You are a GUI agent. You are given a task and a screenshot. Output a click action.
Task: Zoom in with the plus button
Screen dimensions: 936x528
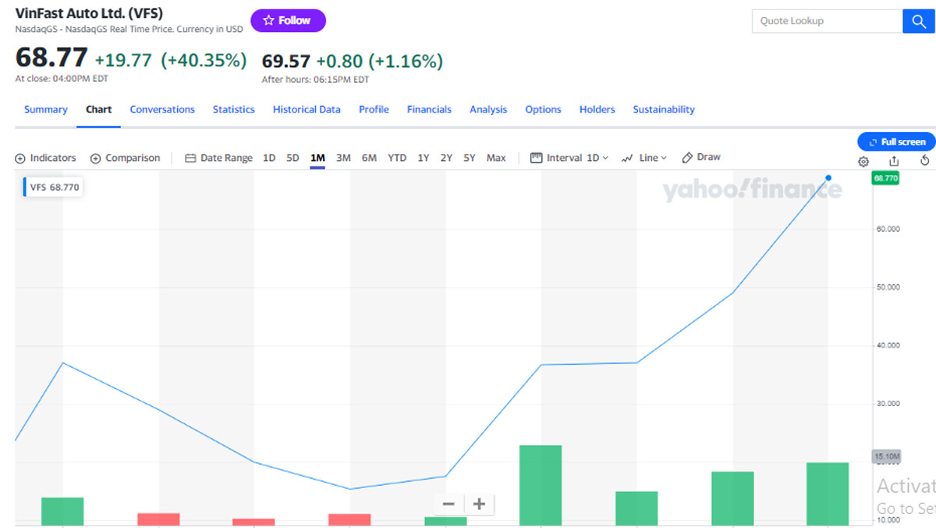pos(479,504)
